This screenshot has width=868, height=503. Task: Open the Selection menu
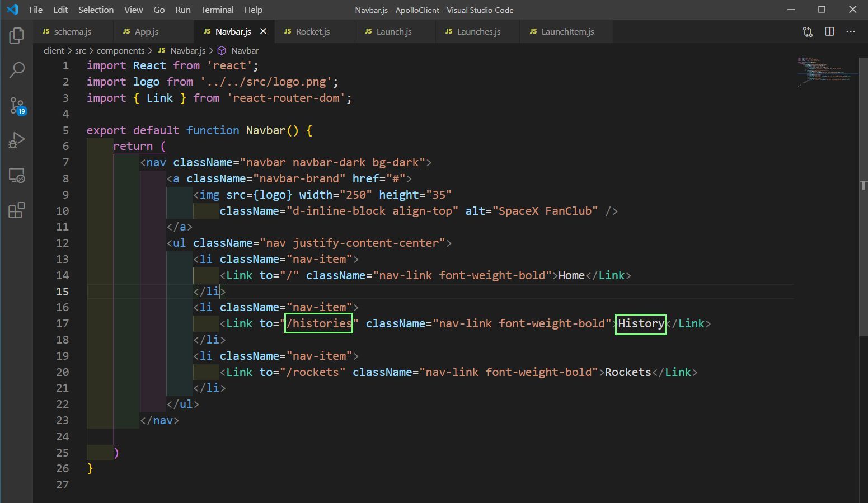[96, 10]
